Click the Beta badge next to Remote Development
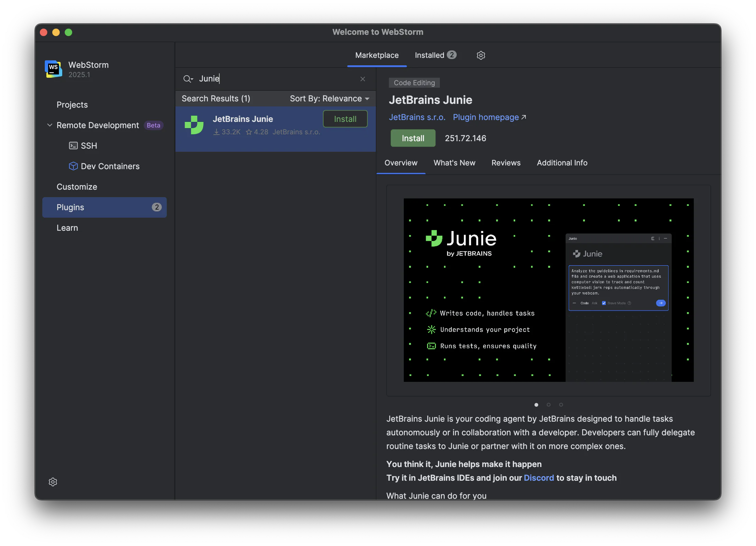 click(x=153, y=125)
